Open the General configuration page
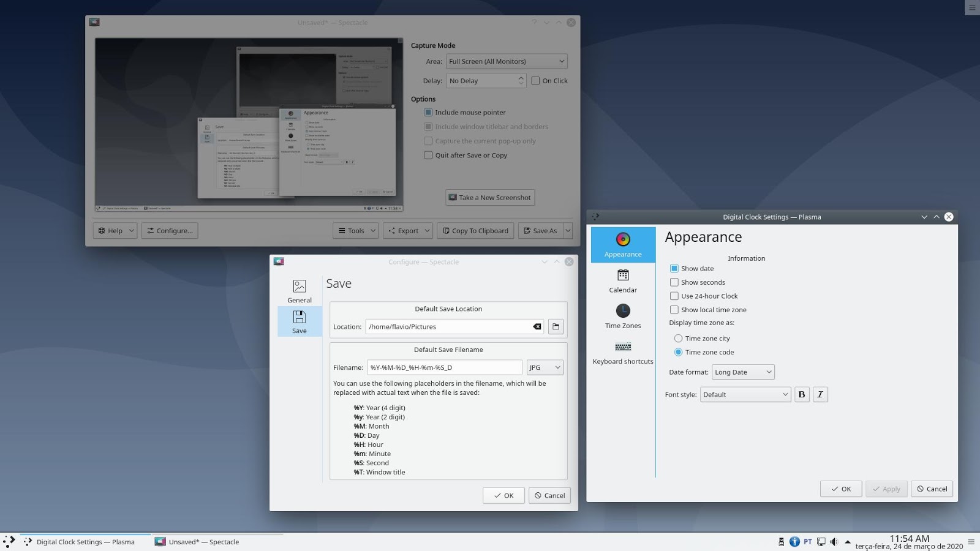This screenshot has height=551, width=980. 299,290
